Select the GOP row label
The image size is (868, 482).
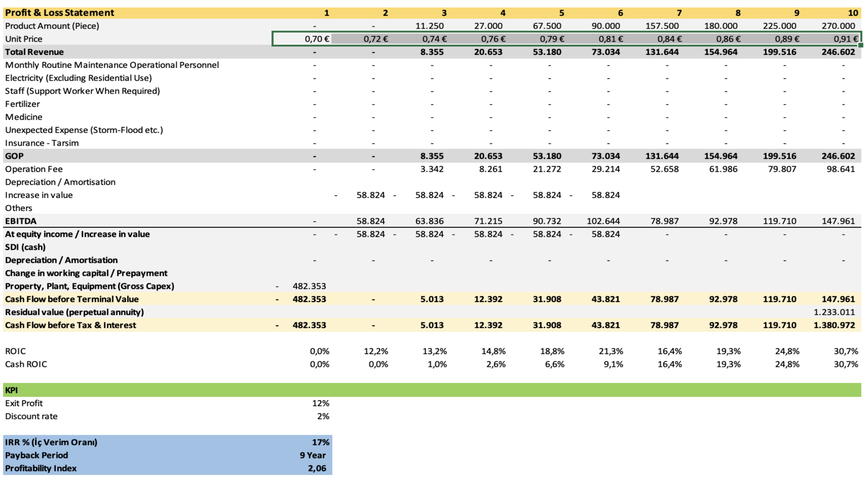coord(14,156)
